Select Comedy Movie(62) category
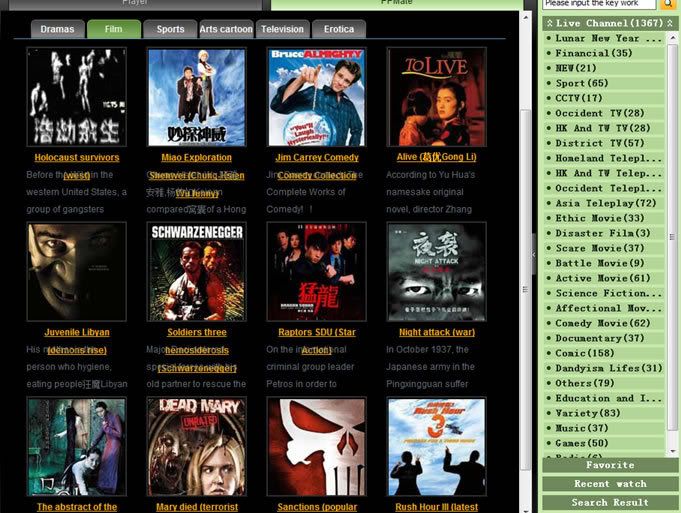Screen dimensions: 681x513 click(604, 323)
